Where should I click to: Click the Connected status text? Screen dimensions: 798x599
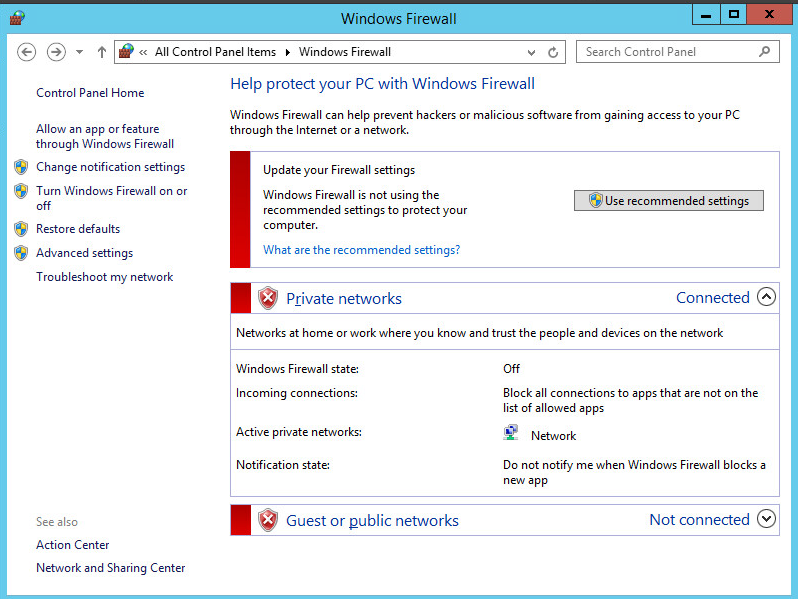pyautogui.click(x=712, y=298)
